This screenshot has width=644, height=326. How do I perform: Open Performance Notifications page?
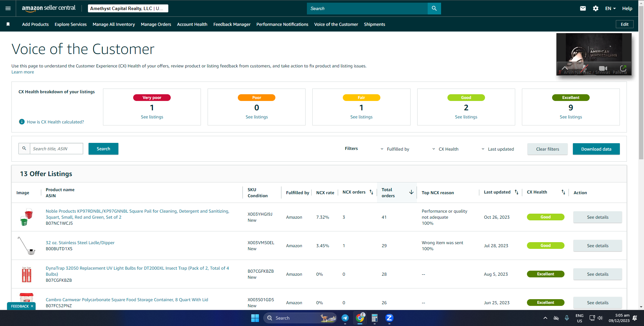pyautogui.click(x=282, y=24)
